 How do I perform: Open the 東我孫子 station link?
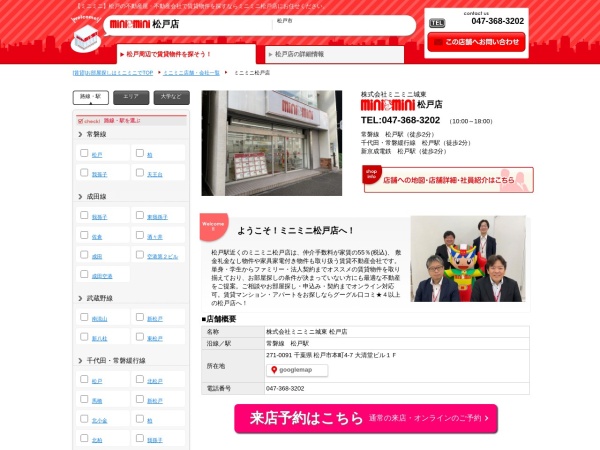click(157, 217)
